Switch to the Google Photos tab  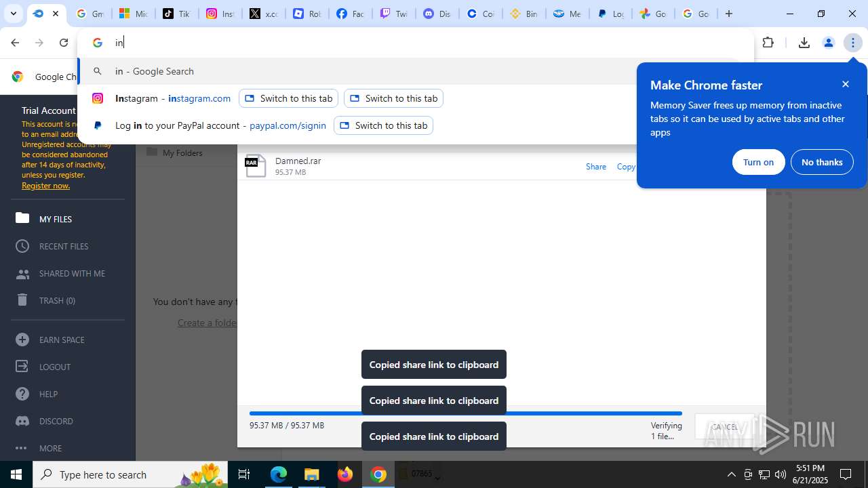coord(654,14)
